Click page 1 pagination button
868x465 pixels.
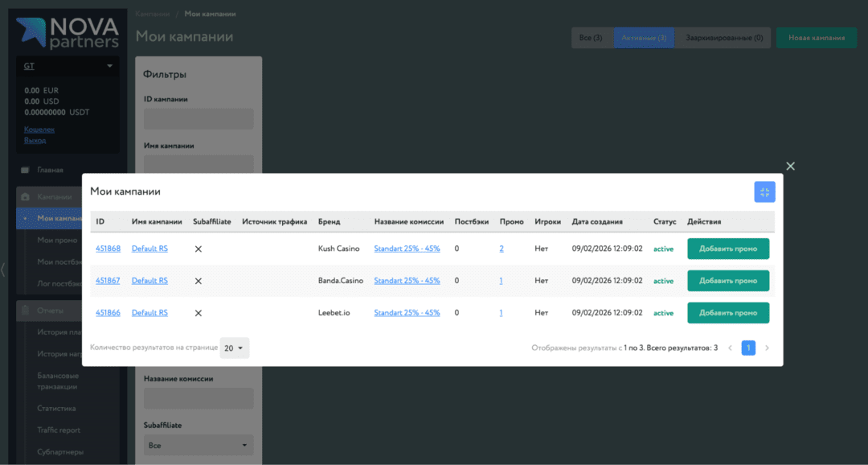[x=748, y=348]
